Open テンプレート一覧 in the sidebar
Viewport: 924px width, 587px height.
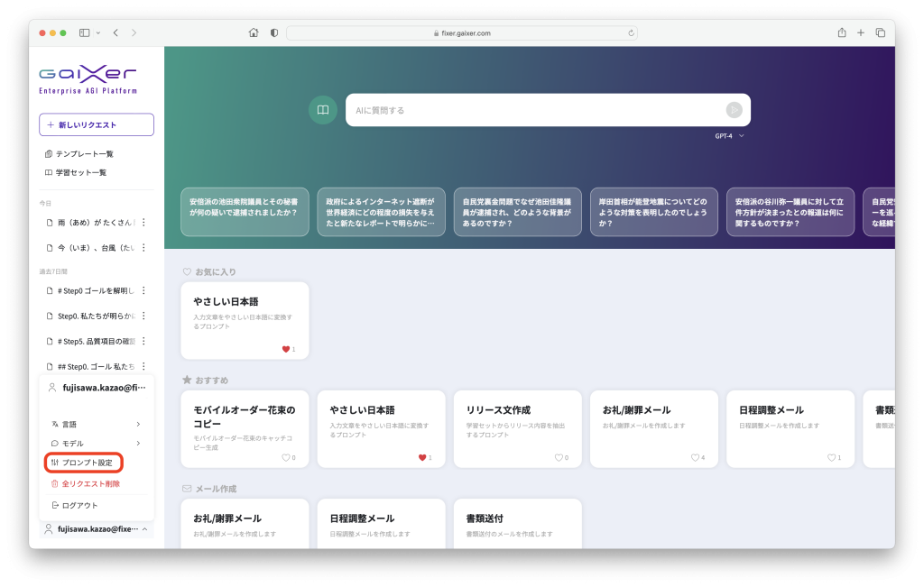tap(84, 154)
